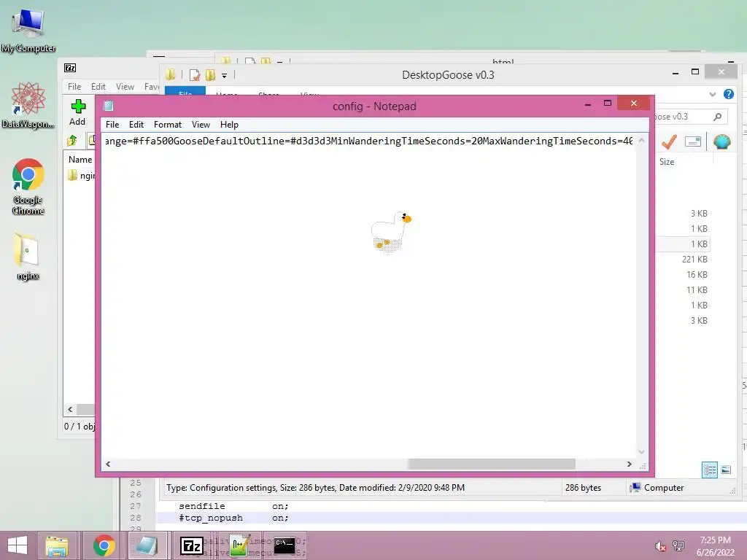The height and width of the screenshot is (560, 747).
Task: Open Explorer Help question mark icon
Action: (729, 94)
